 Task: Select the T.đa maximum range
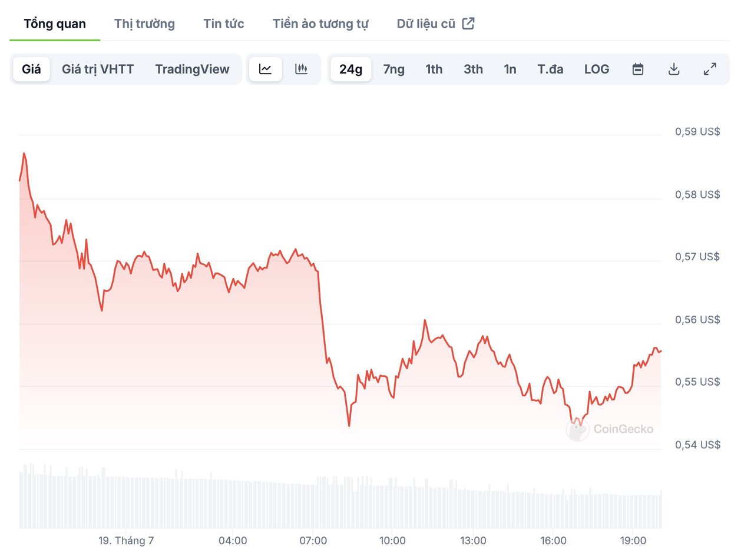click(x=550, y=69)
